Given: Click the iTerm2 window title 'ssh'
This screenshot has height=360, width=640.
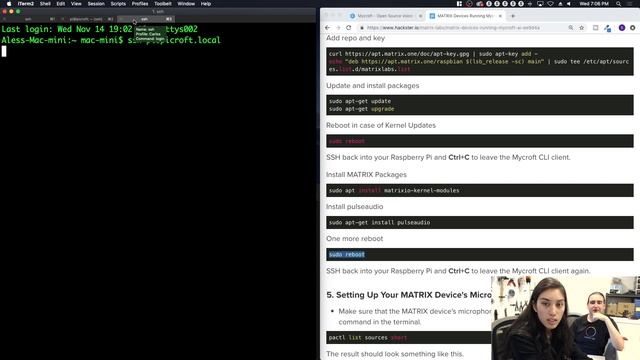Looking at the screenshot, I should (158, 11).
